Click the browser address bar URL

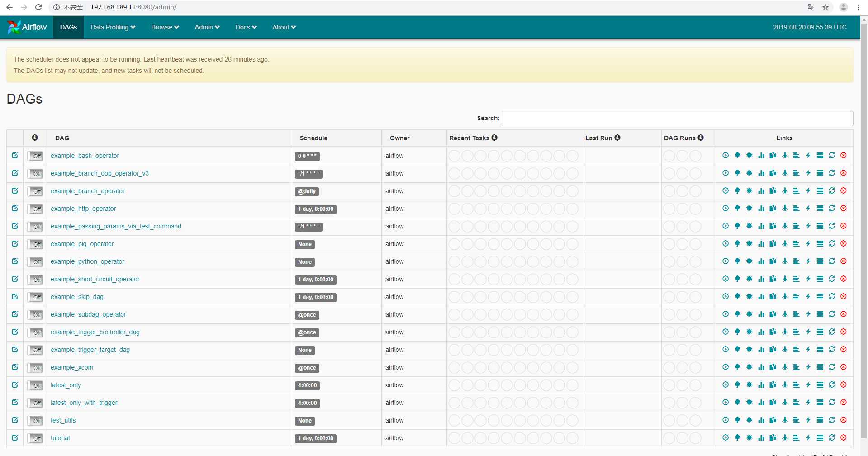point(133,7)
